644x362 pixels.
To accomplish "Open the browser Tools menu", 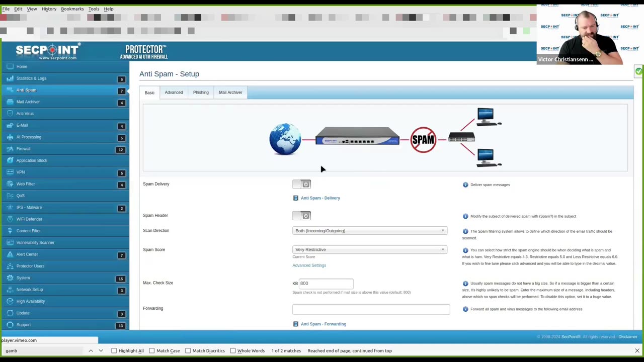I will (94, 9).
